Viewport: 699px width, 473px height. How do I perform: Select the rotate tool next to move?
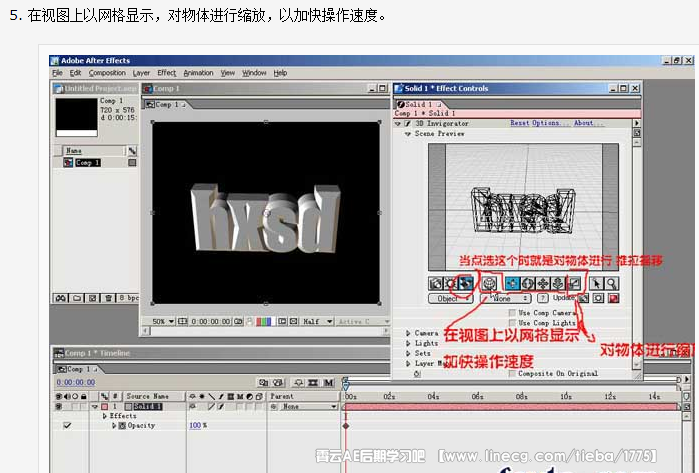528,284
